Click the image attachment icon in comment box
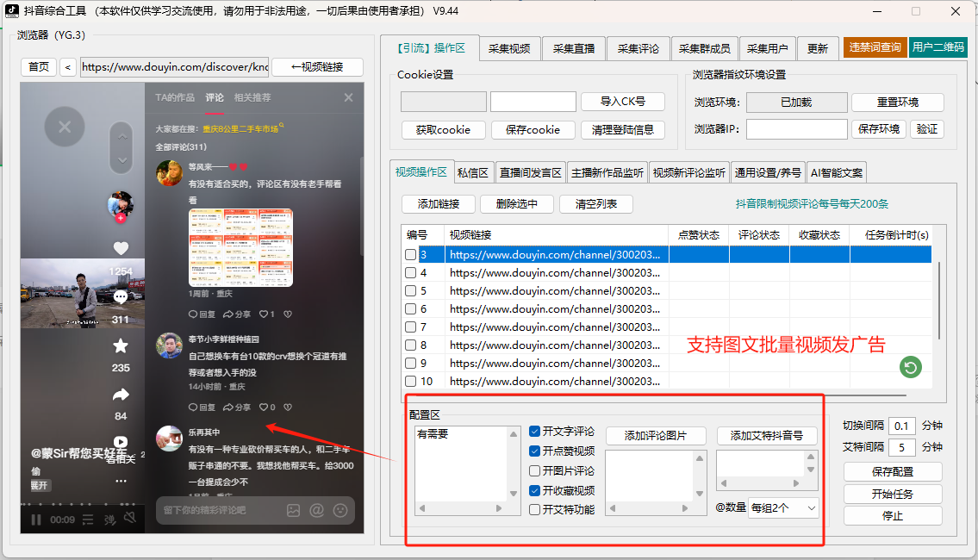978x560 pixels. 293,510
